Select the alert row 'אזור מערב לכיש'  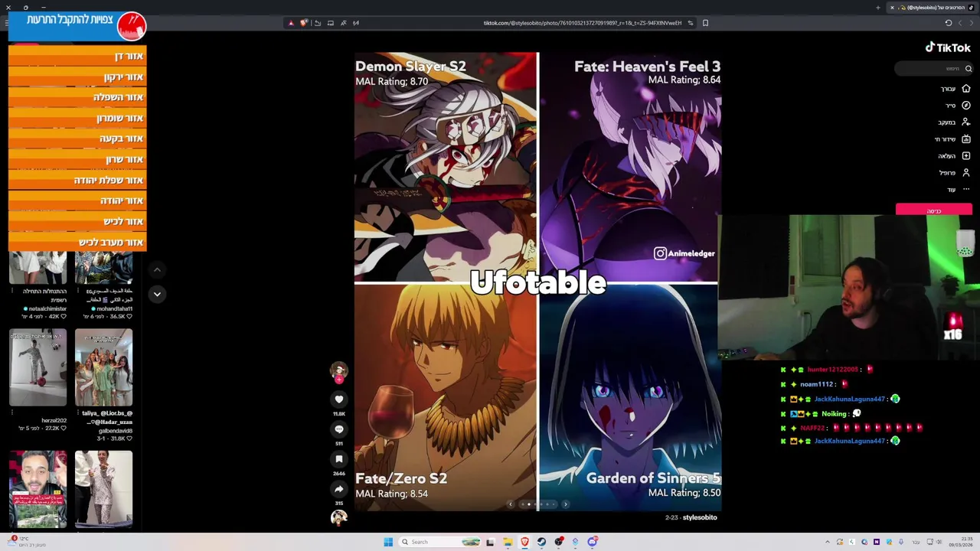point(77,242)
